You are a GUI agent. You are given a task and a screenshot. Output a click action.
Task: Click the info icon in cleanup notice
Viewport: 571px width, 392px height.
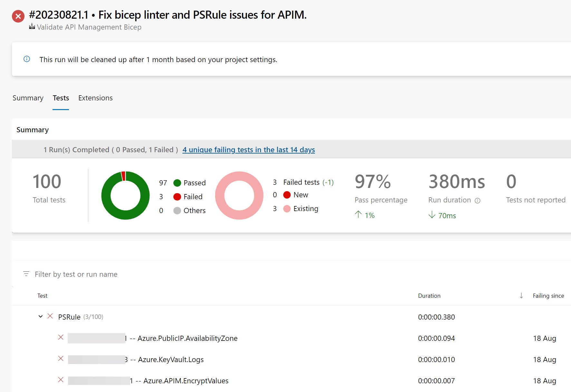click(x=27, y=59)
